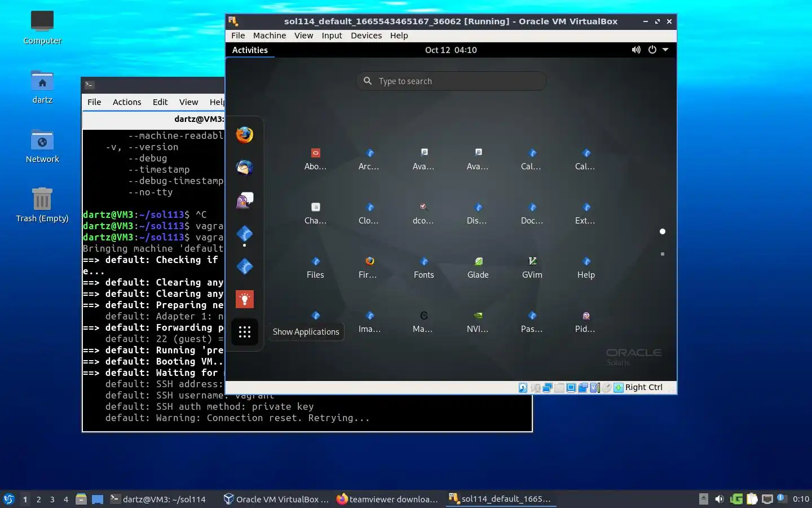Click the VirtualBox display status icon
The height and width of the screenshot is (508, 812).
point(571,388)
